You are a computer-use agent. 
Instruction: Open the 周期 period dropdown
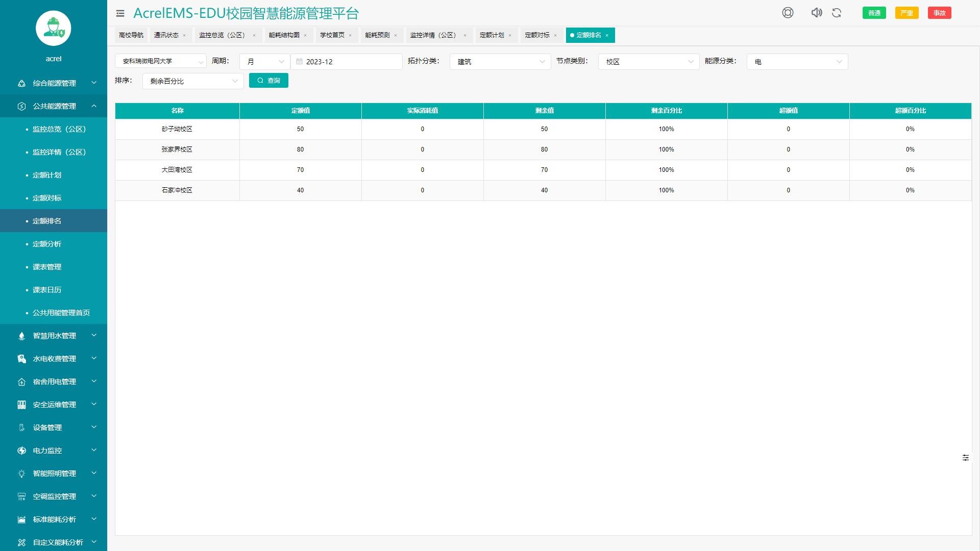pyautogui.click(x=264, y=61)
